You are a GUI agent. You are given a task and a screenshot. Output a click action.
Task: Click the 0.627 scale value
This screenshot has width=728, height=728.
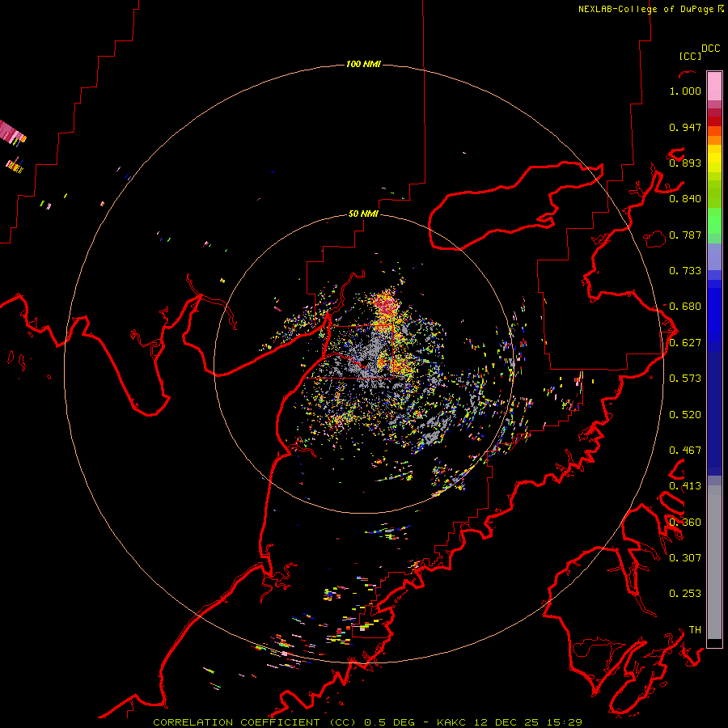(685, 343)
